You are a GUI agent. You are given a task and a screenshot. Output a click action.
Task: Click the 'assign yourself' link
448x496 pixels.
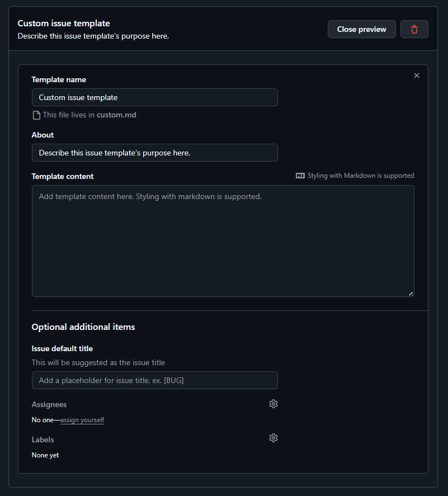tap(82, 420)
